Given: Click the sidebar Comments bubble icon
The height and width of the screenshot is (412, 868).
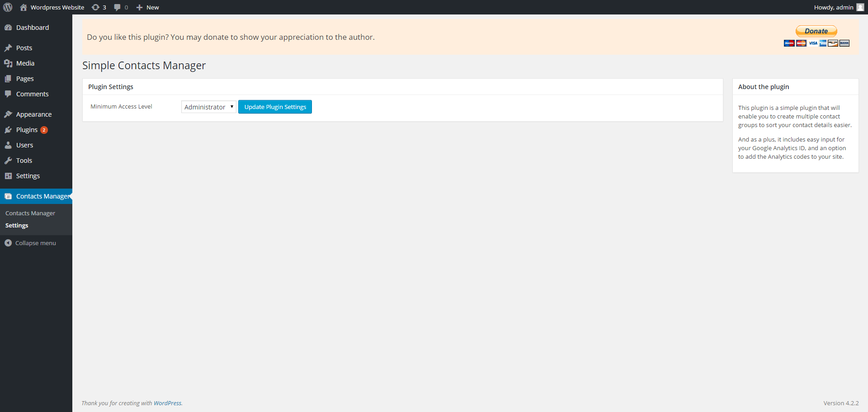Looking at the screenshot, I should [8, 94].
